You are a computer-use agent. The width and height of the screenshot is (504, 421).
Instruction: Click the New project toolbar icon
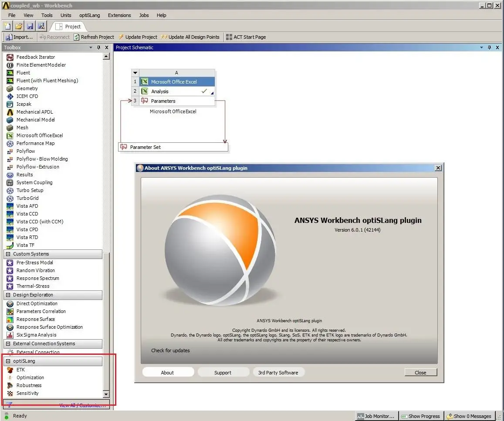tap(7, 26)
